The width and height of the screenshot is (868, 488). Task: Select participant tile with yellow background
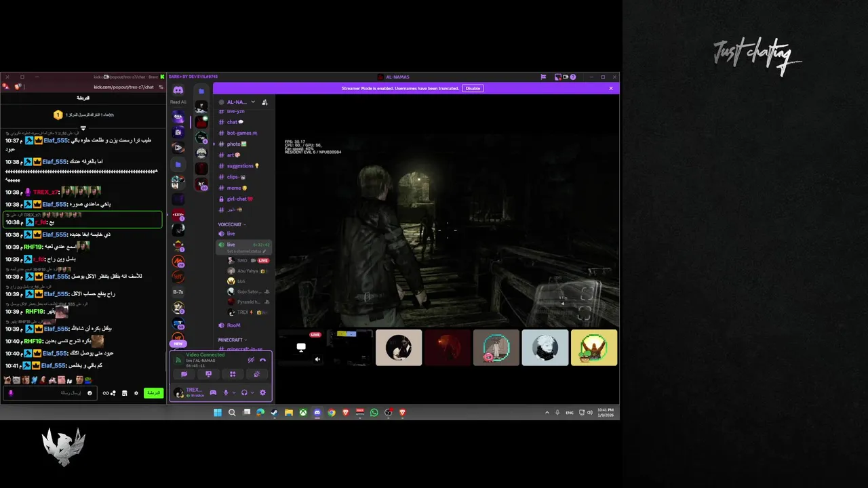(x=594, y=347)
